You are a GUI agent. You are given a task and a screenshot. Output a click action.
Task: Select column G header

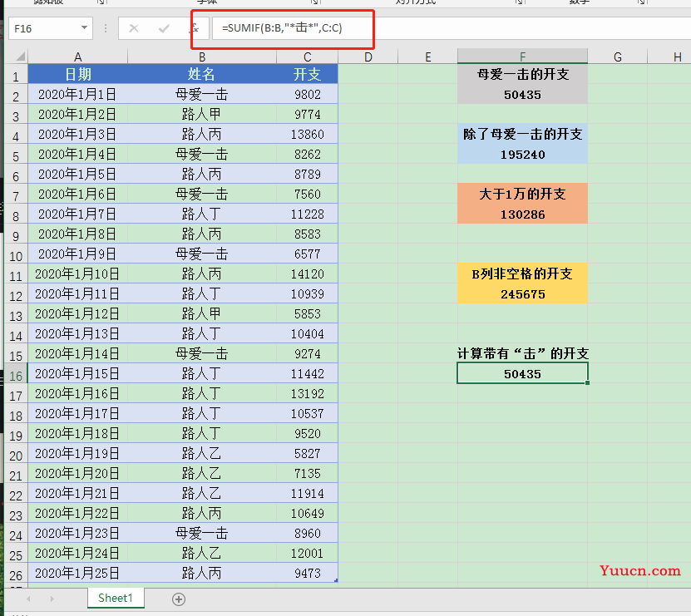[617, 57]
